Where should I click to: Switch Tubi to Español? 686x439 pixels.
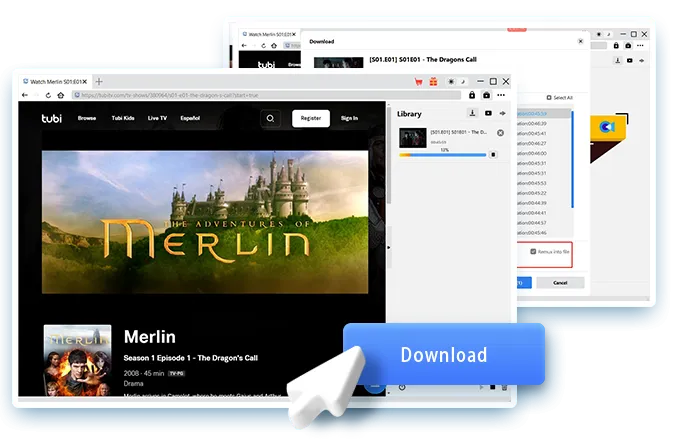pos(190,118)
